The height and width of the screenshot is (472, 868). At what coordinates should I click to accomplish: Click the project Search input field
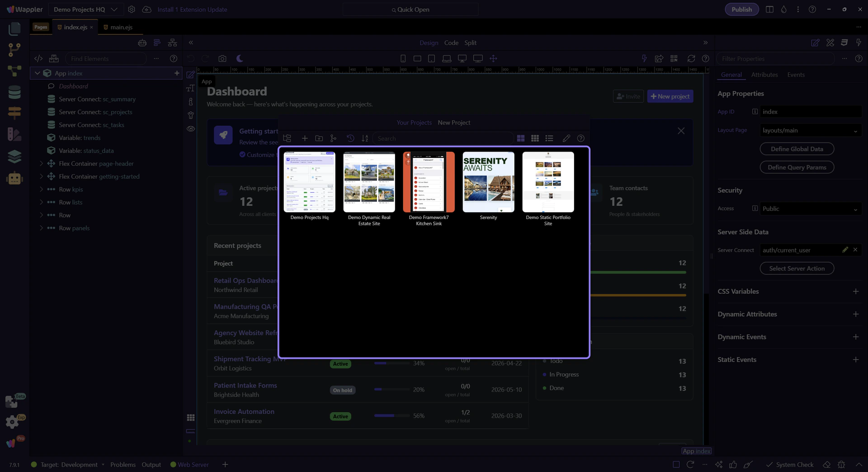tap(443, 138)
